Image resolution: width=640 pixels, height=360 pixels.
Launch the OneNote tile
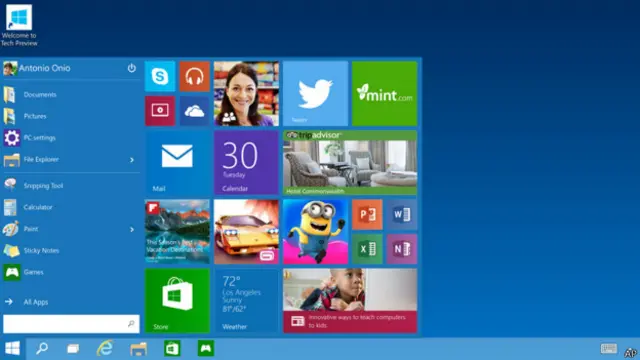click(402, 249)
